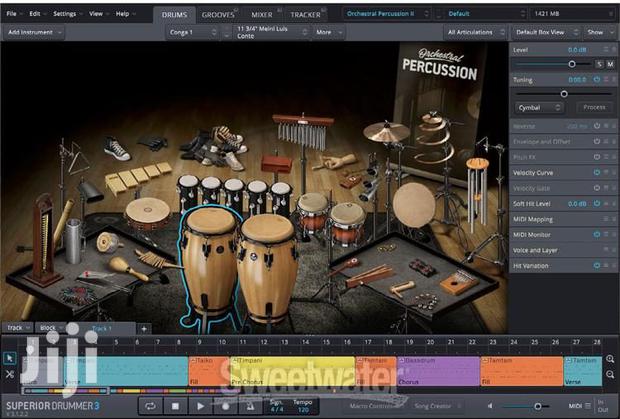
Task: Mute the instrument with M button
Action: [x=610, y=64]
